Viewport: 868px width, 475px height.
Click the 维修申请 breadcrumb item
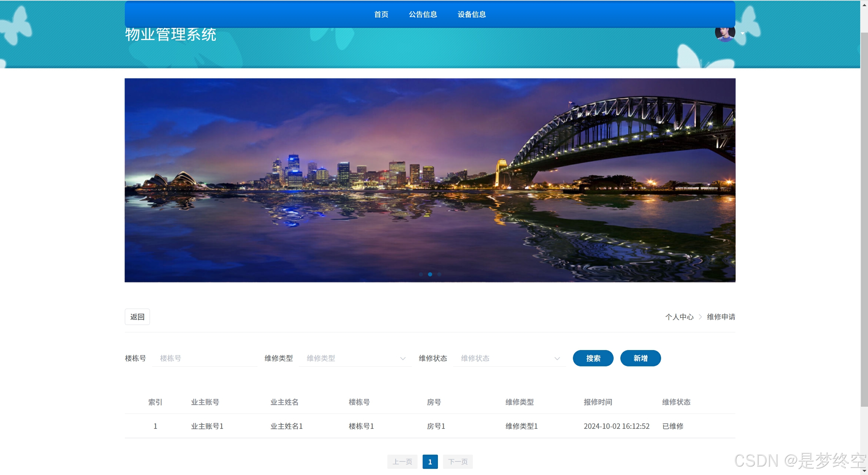[721, 317]
